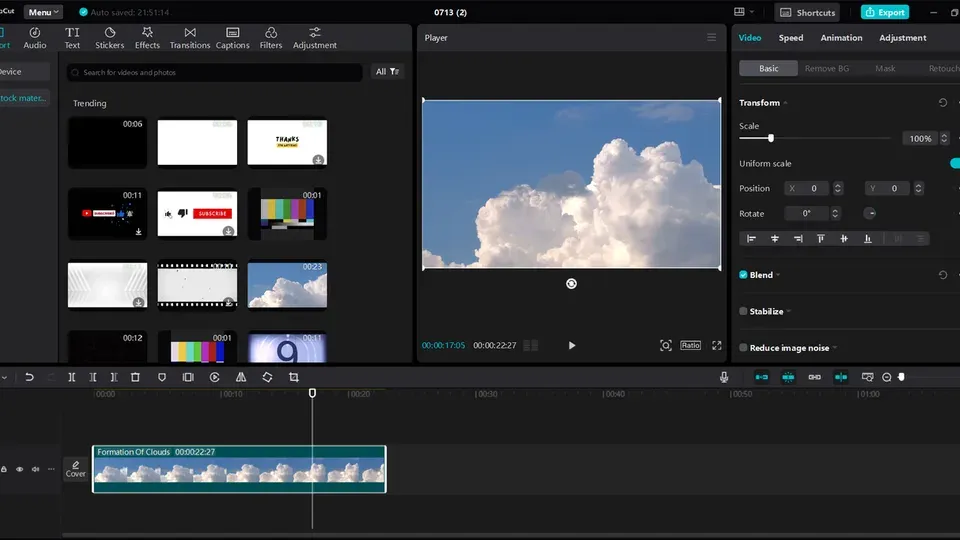This screenshot has height=540, width=960.
Task: Select the Mask sub-tab
Action: 885,68
